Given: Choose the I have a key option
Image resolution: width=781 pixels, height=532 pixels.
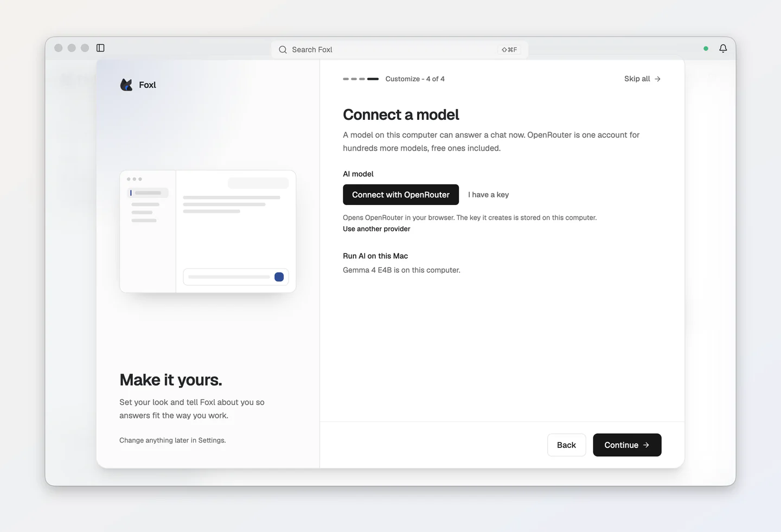Looking at the screenshot, I should pos(488,195).
